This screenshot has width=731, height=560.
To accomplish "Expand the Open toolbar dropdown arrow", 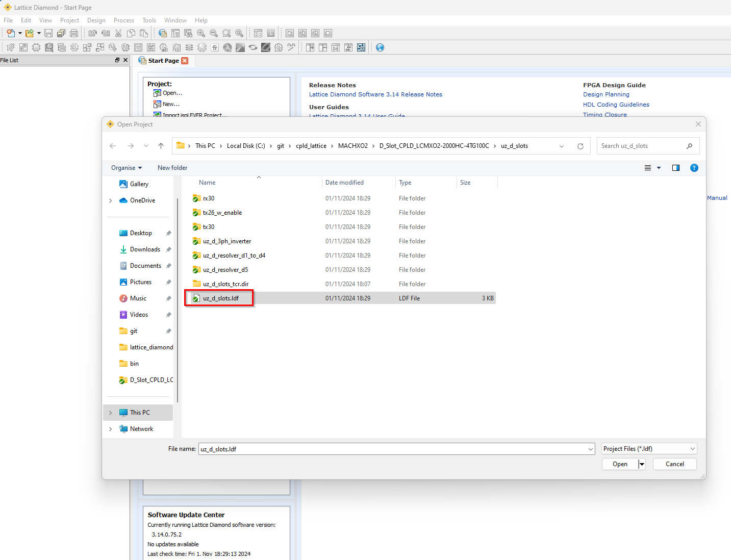I will point(39,33).
